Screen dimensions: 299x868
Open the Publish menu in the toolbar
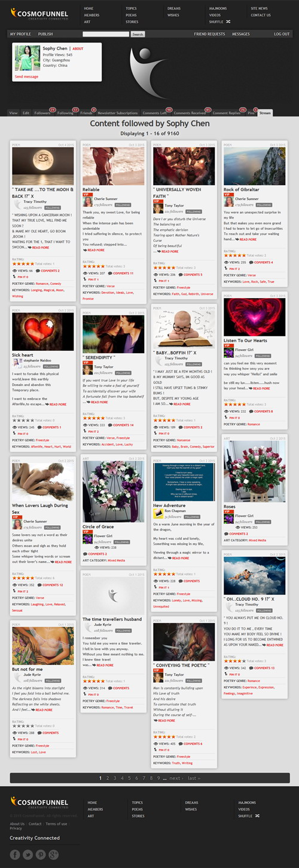tap(45, 34)
